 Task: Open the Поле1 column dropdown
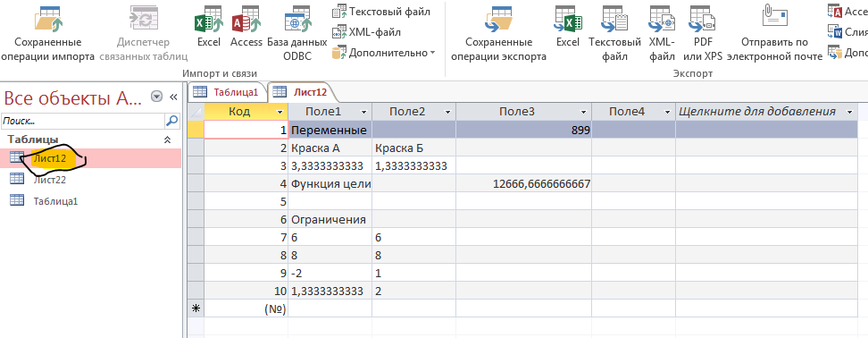pos(363,112)
